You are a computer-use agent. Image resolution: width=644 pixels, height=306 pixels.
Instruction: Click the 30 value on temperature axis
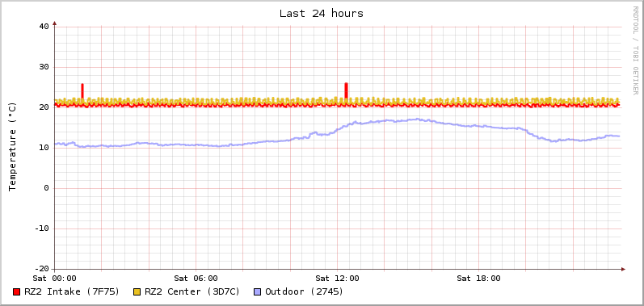[44, 67]
